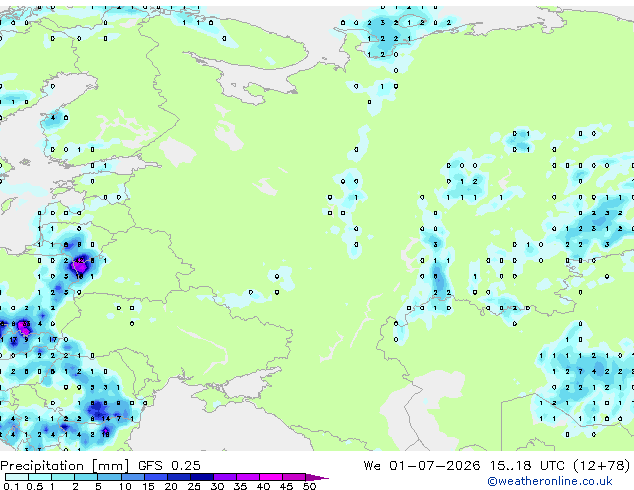Viewport: 634px width, 490px height.
Task: Select the swatch between 45 and 50
Action: click(294, 477)
